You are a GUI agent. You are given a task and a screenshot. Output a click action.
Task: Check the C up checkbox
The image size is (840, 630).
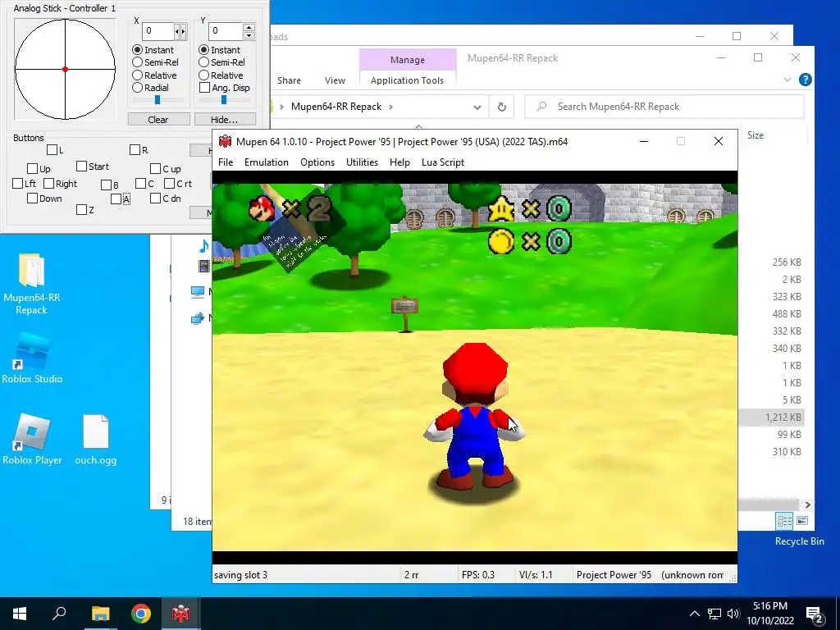(155, 169)
